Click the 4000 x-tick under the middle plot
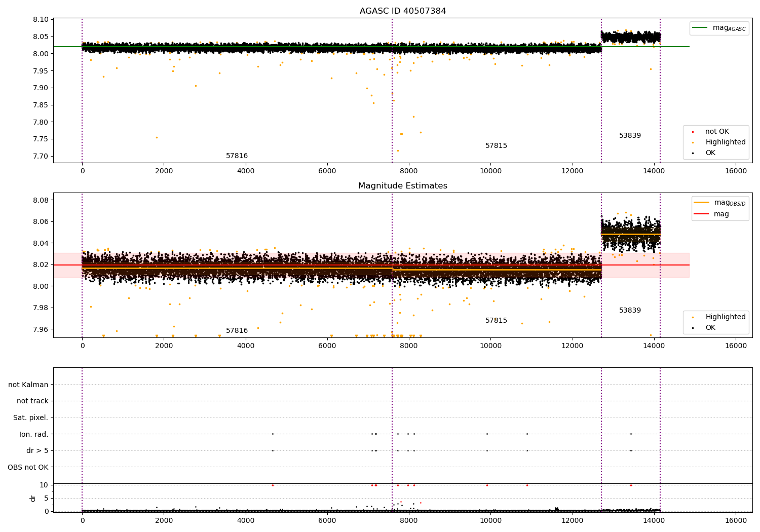 [246, 346]
